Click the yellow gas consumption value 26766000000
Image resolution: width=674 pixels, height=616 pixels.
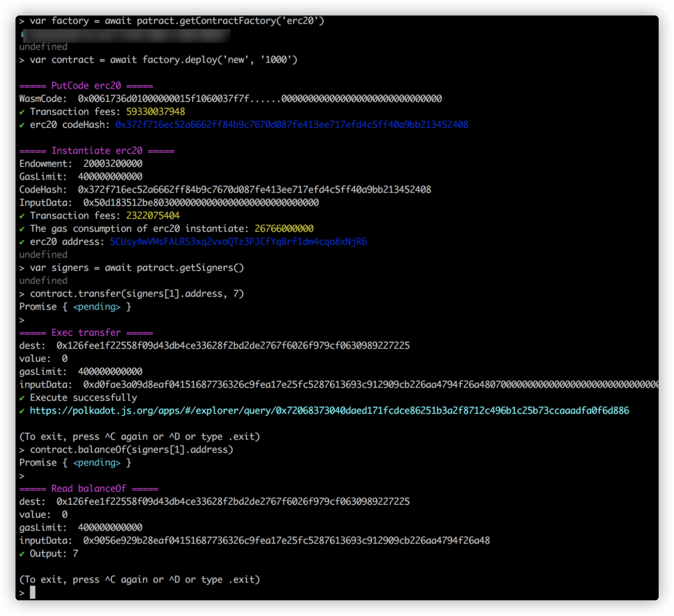[284, 229]
